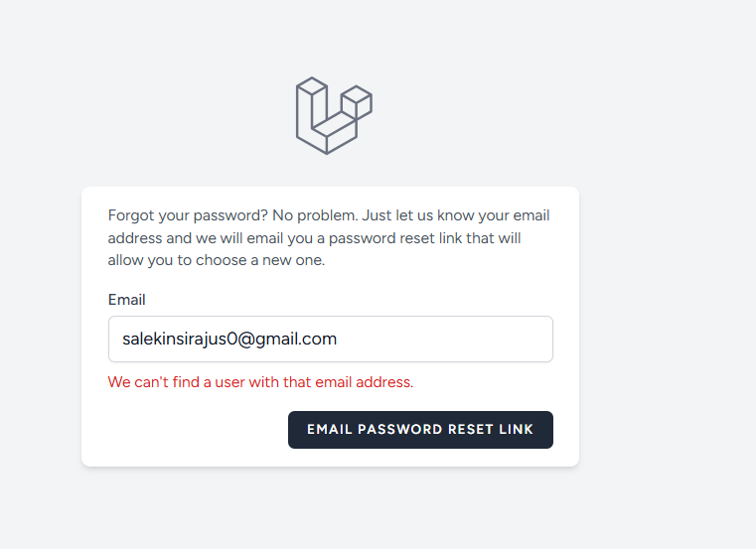Viewport: 756px width, 549px height.
Task: Click the word 'EMAIL' on the dark button
Action: (328, 430)
